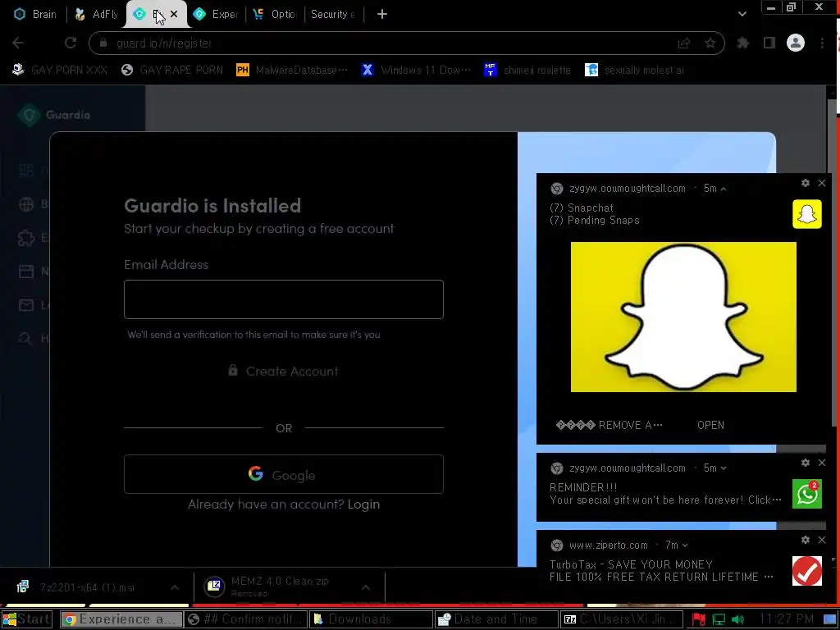Expand options for 7z2201-x64 msi download
840x630 pixels.
click(175, 587)
